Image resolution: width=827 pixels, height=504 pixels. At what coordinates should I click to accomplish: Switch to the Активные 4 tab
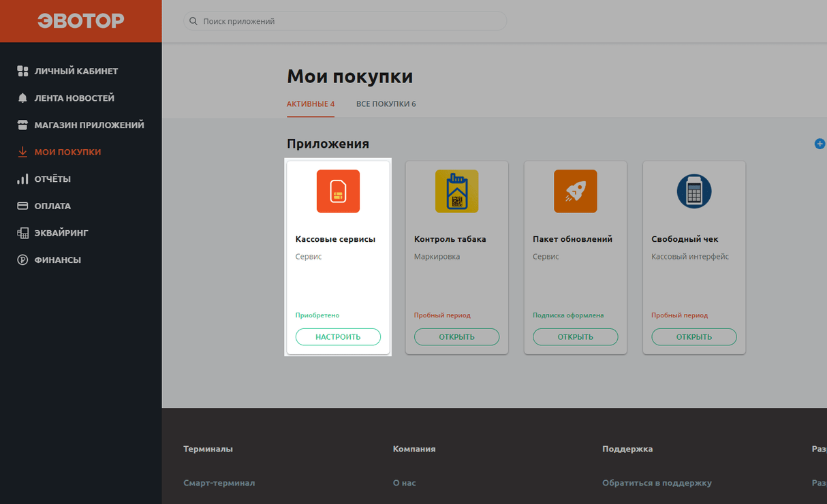(x=311, y=104)
